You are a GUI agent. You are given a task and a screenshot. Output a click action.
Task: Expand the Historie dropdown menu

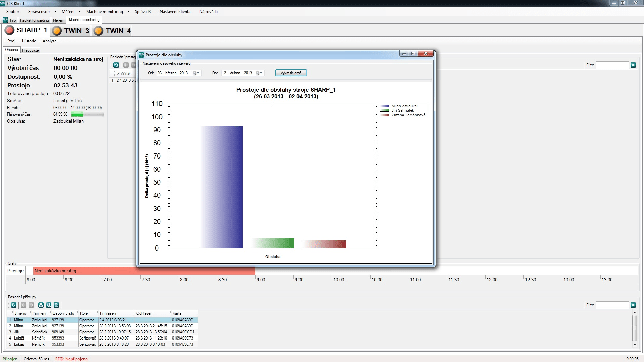click(31, 41)
